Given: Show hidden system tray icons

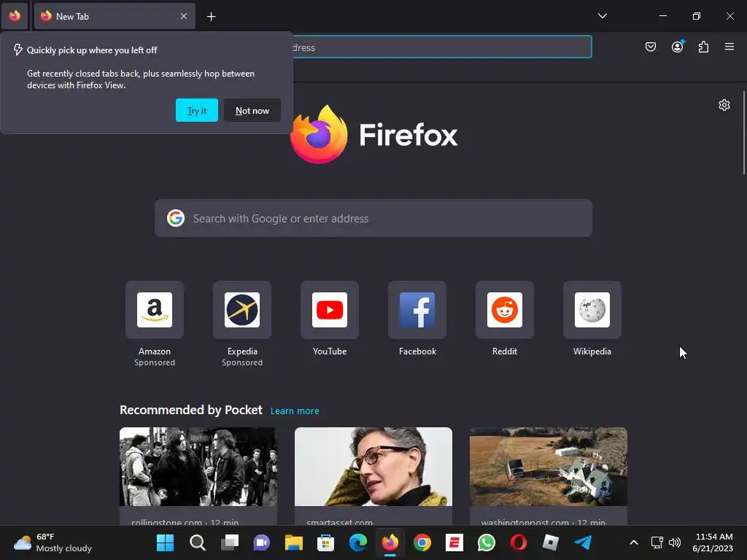Looking at the screenshot, I should 634,542.
